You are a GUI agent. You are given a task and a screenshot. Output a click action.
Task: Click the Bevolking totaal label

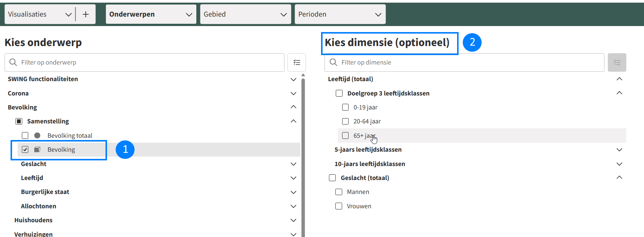70,135
